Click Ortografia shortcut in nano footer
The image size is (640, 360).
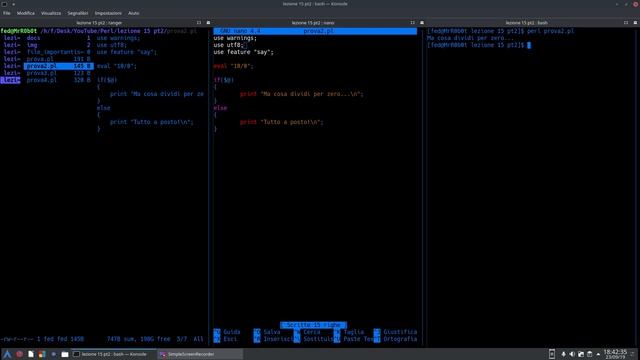[396, 339]
